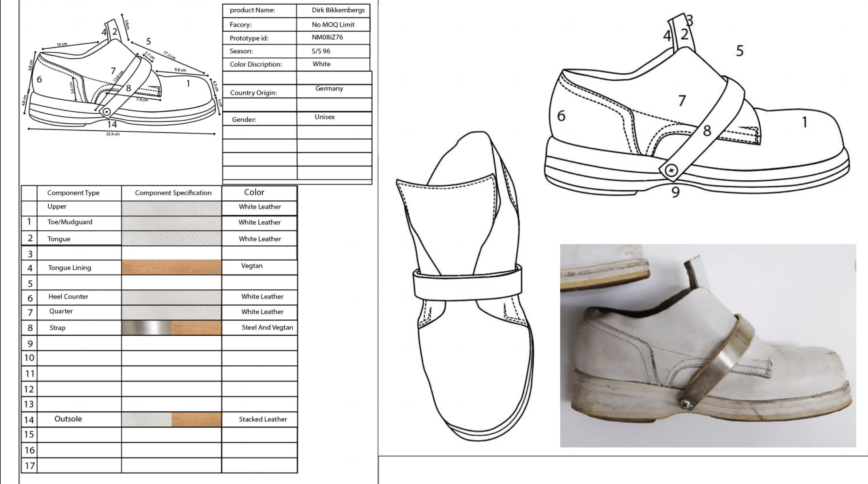The height and width of the screenshot is (484, 868).
Task: Select the top-view shoe sketch
Action: (x=466, y=286)
